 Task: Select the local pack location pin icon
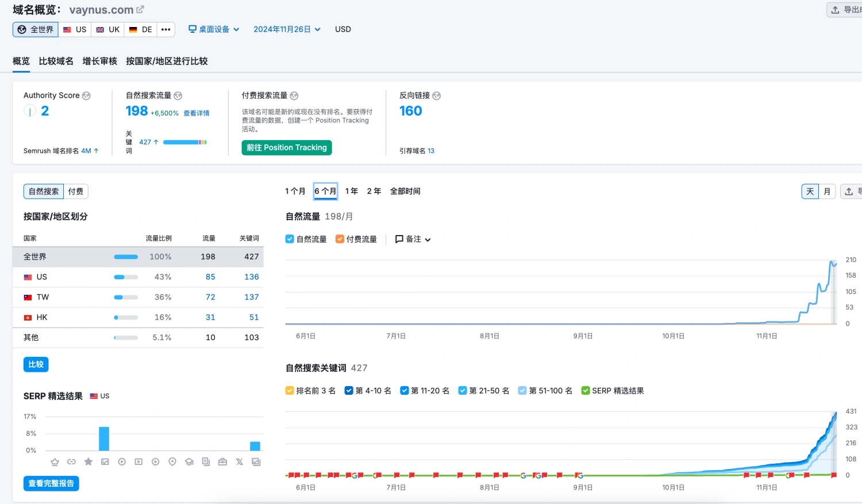[x=173, y=461]
